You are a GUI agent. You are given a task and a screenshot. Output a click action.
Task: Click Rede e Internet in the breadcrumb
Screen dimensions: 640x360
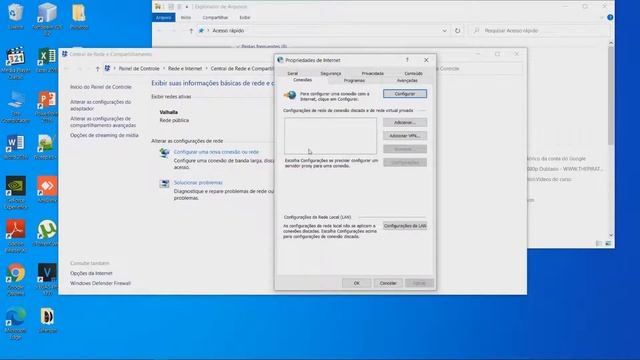point(185,69)
